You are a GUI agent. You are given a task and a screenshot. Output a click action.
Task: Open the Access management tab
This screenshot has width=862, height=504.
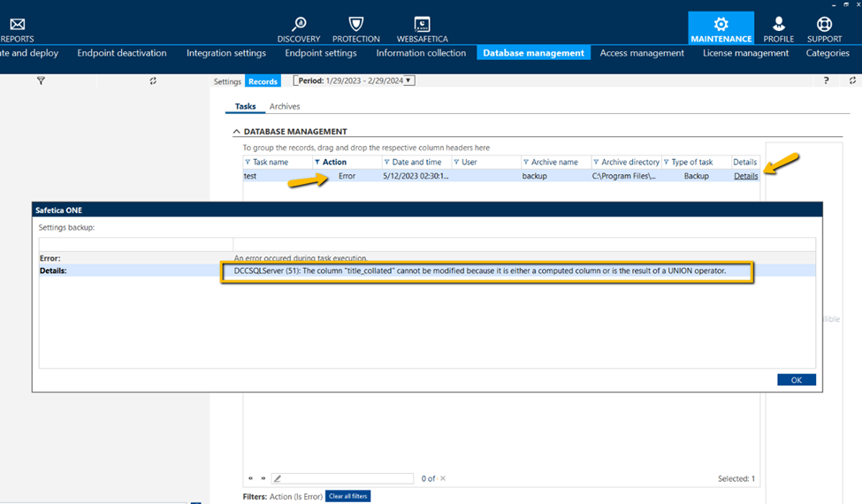tap(641, 53)
